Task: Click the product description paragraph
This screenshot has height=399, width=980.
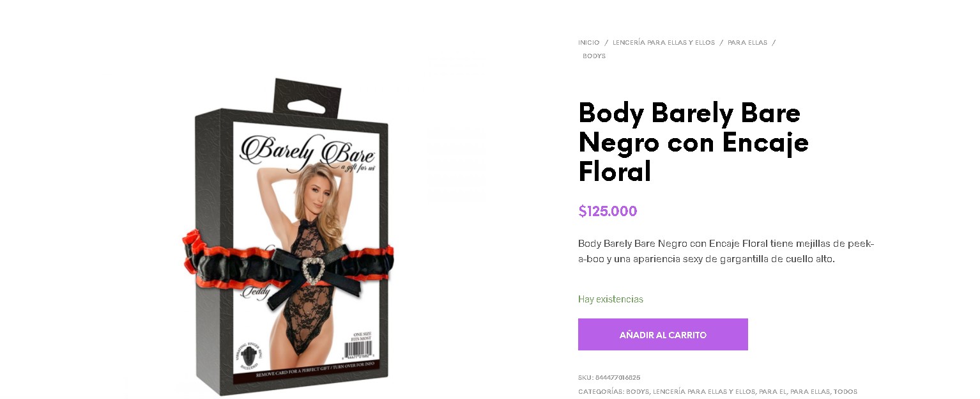Action: [x=726, y=251]
